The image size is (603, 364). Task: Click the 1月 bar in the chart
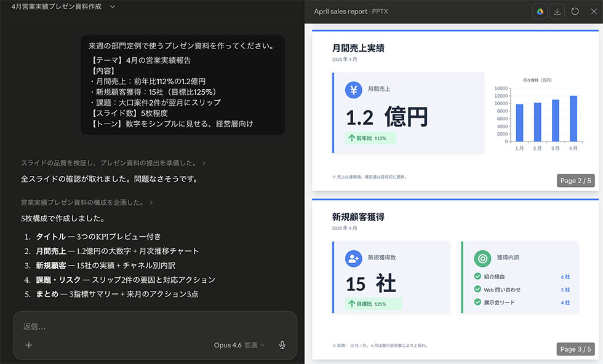(519, 122)
